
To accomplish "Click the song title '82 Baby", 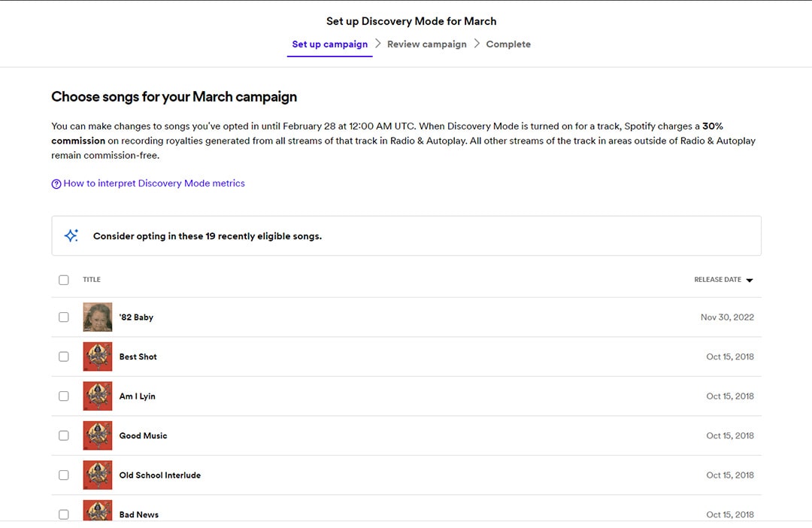I will point(136,317).
